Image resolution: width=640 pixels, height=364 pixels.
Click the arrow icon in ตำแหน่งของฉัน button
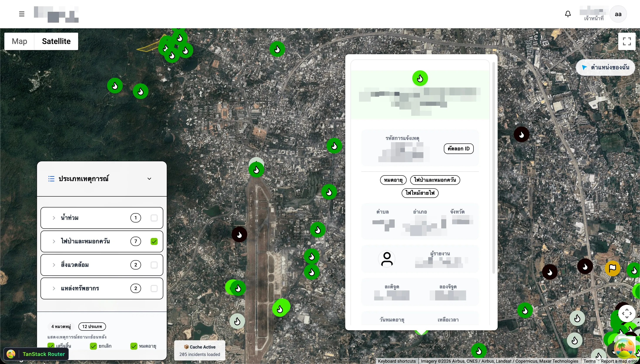(x=584, y=67)
